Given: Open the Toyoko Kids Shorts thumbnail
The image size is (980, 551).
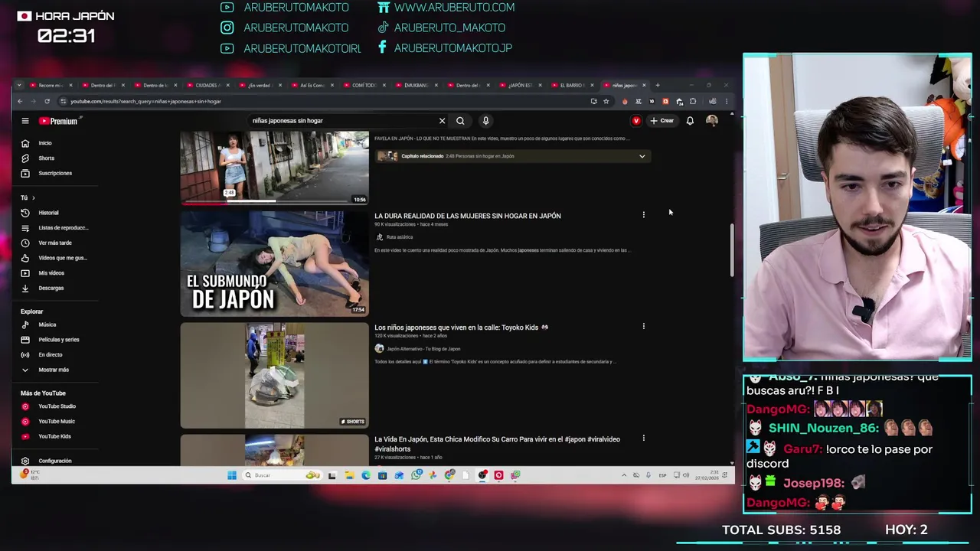Looking at the screenshot, I should (274, 375).
